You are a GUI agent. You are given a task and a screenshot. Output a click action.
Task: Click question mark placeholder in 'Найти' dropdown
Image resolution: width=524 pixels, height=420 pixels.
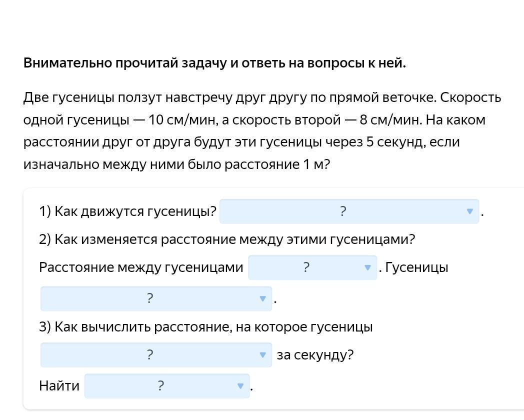(x=160, y=386)
